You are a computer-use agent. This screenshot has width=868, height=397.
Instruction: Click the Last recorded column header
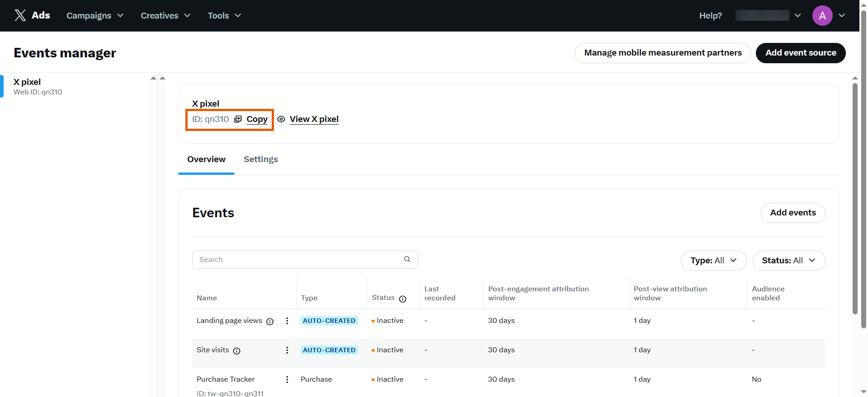pos(440,294)
